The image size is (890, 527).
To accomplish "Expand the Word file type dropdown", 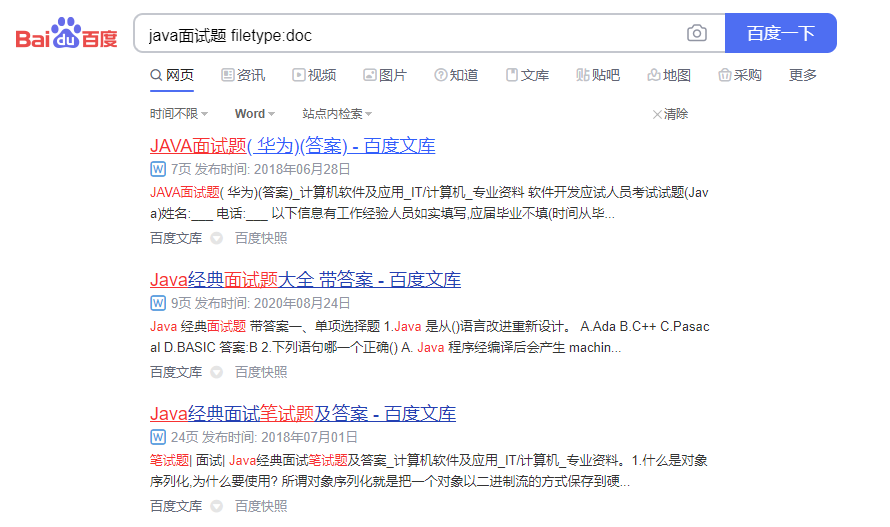I will (255, 114).
